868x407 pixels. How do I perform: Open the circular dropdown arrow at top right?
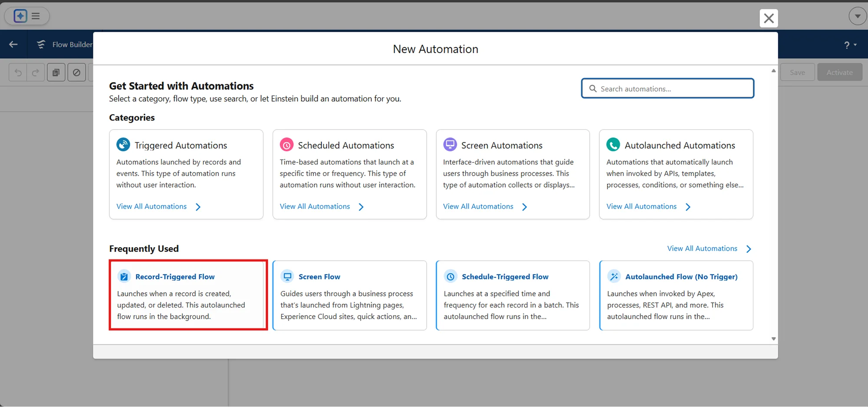tap(857, 16)
